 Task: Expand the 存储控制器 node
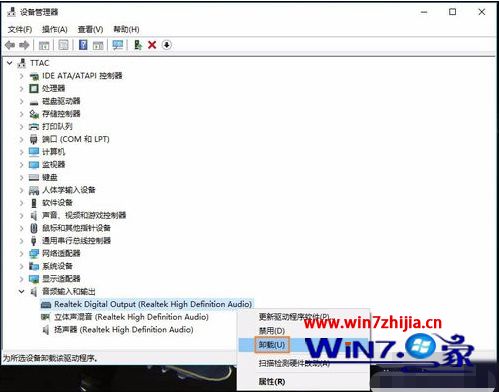click(x=21, y=114)
